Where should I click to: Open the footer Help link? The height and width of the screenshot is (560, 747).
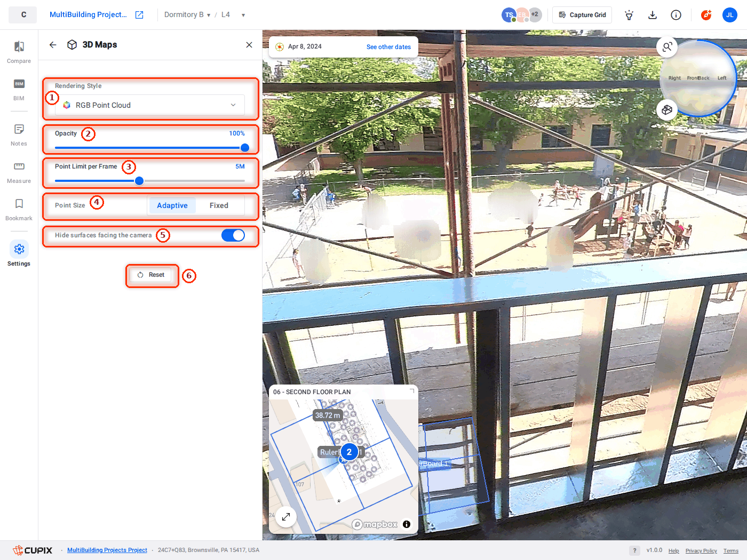coord(674,551)
